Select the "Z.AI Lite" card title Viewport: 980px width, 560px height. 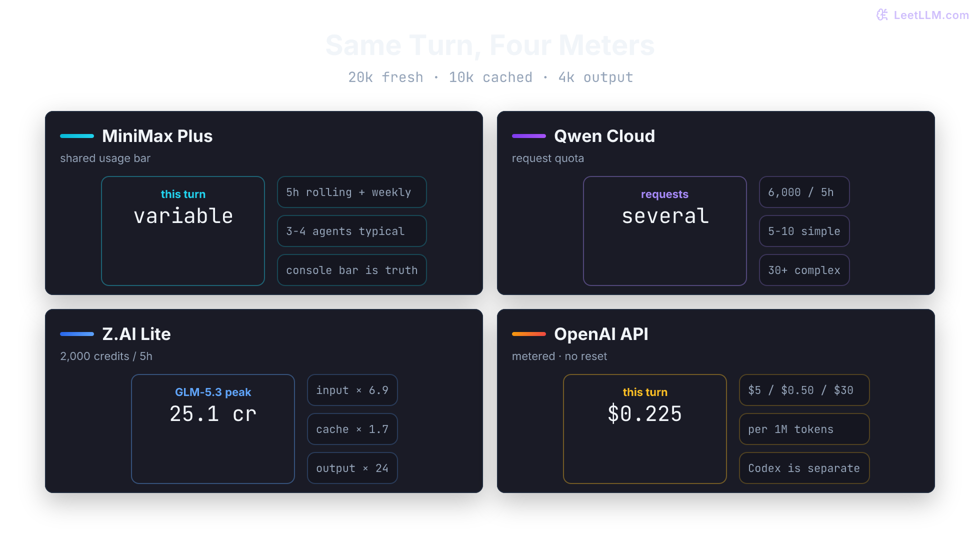[136, 334]
